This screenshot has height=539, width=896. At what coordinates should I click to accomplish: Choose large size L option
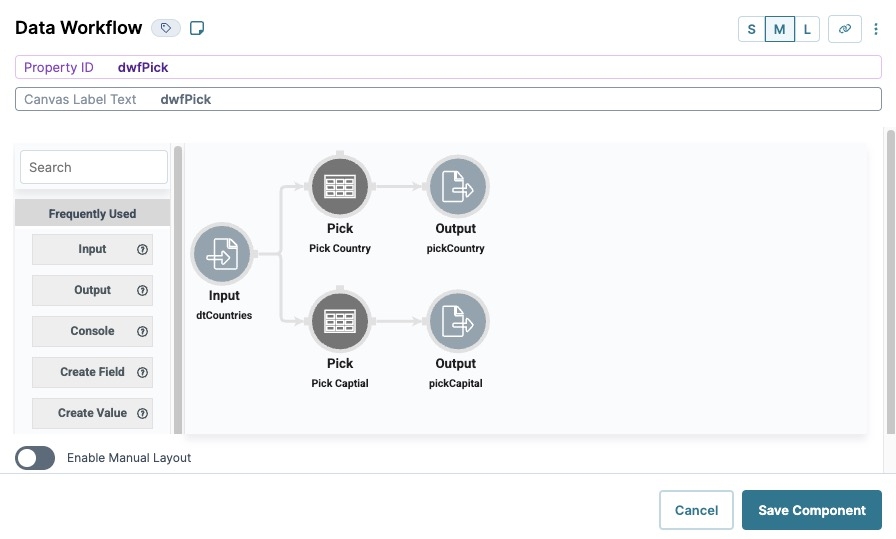point(807,29)
